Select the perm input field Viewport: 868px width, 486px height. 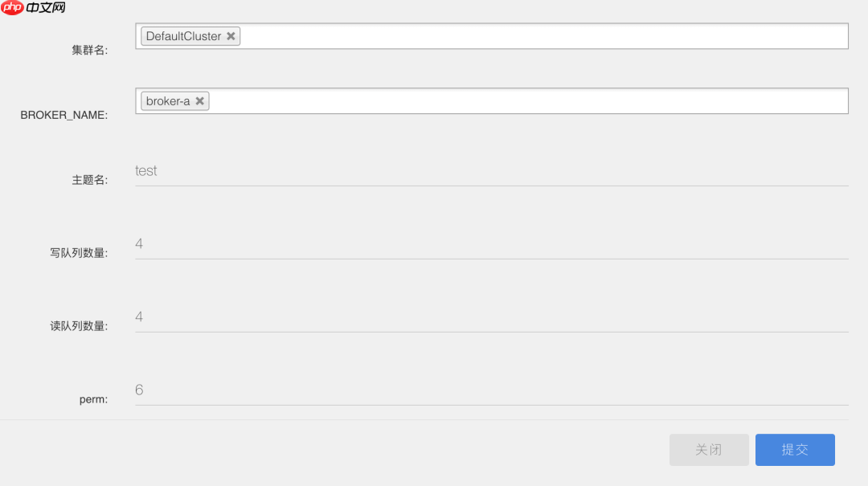click(492, 390)
